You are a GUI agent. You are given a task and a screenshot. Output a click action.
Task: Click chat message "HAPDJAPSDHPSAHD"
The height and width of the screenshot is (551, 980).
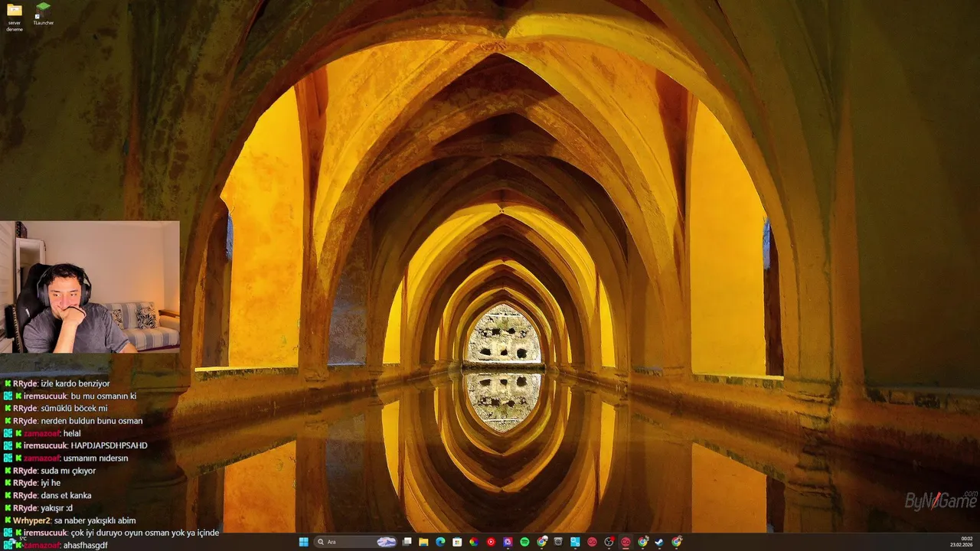[109, 445]
